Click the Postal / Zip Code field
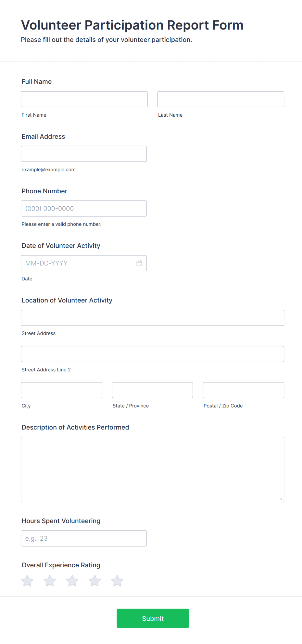 click(243, 390)
